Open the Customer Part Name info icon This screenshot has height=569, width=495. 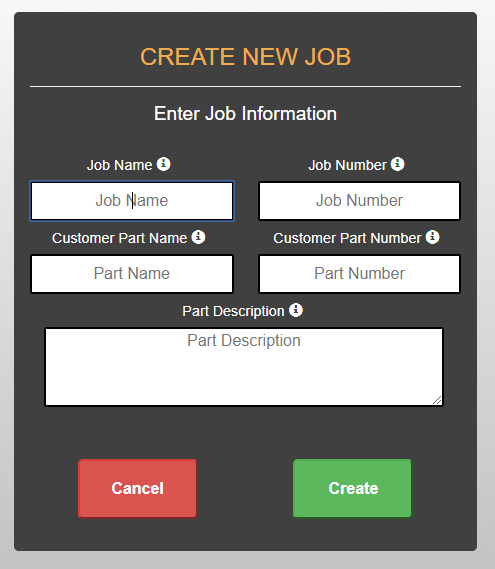(x=198, y=237)
